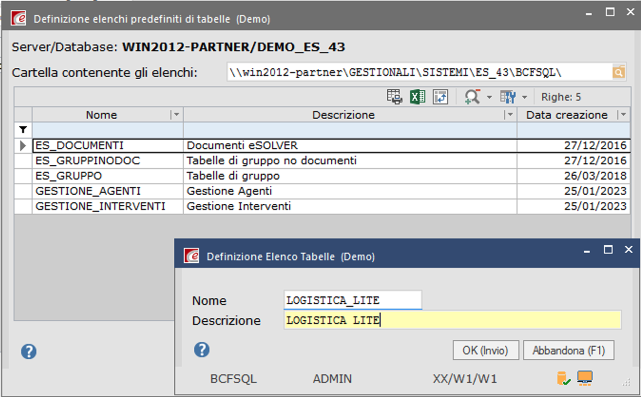Screen dimensions: 641x397
Task: Export the table list to Excel
Action: (x=417, y=97)
